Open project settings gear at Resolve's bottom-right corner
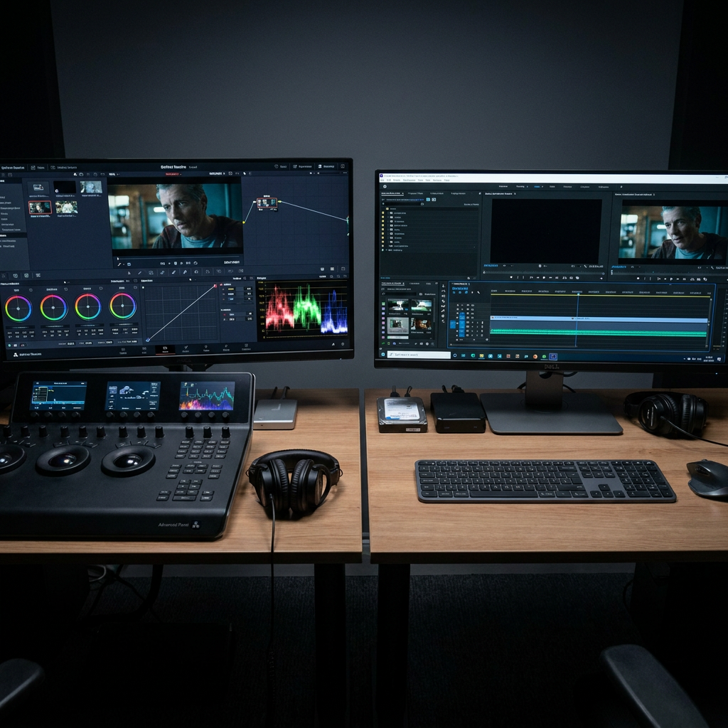Viewport: 728px width, 728px height. [x=343, y=344]
